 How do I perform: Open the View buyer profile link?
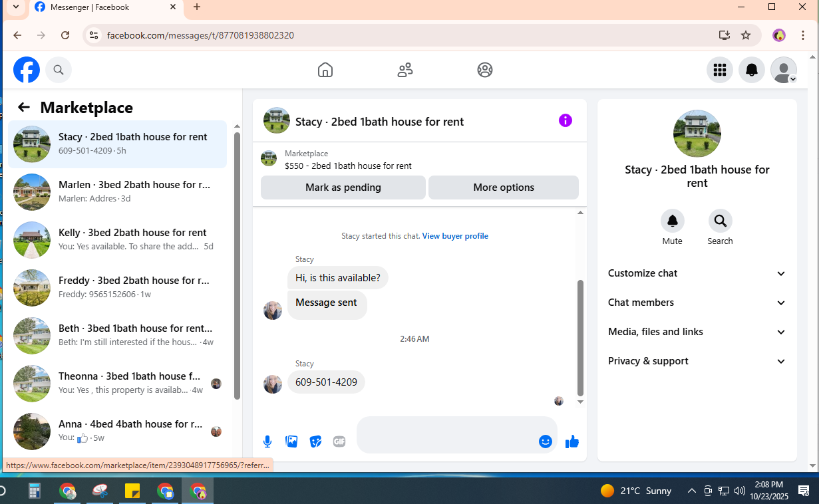click(x=455, y=236)
